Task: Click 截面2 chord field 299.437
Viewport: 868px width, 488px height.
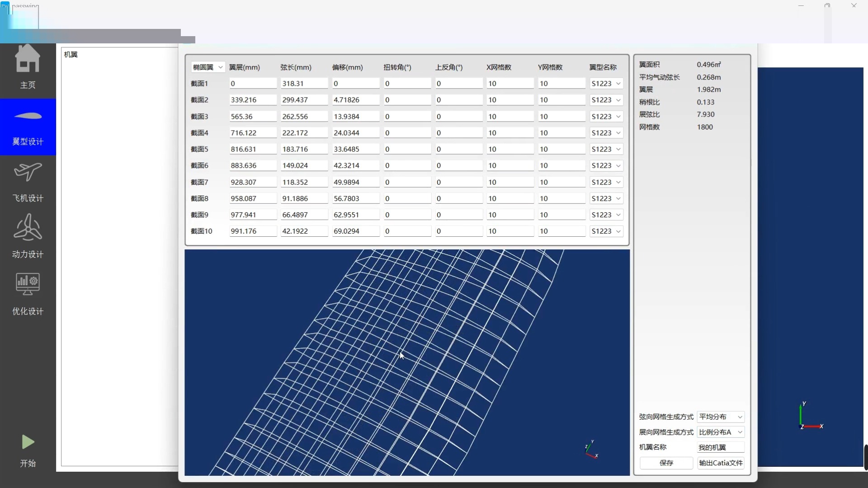Action: (304, 100)
